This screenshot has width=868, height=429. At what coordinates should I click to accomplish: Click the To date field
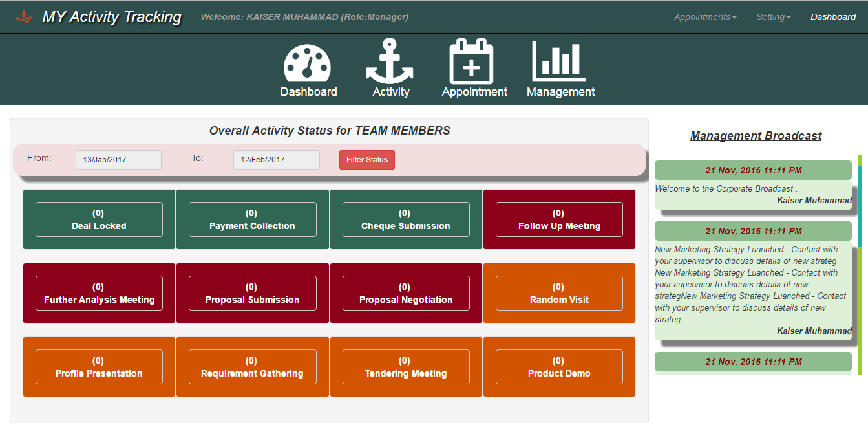(x=276, y=160)
